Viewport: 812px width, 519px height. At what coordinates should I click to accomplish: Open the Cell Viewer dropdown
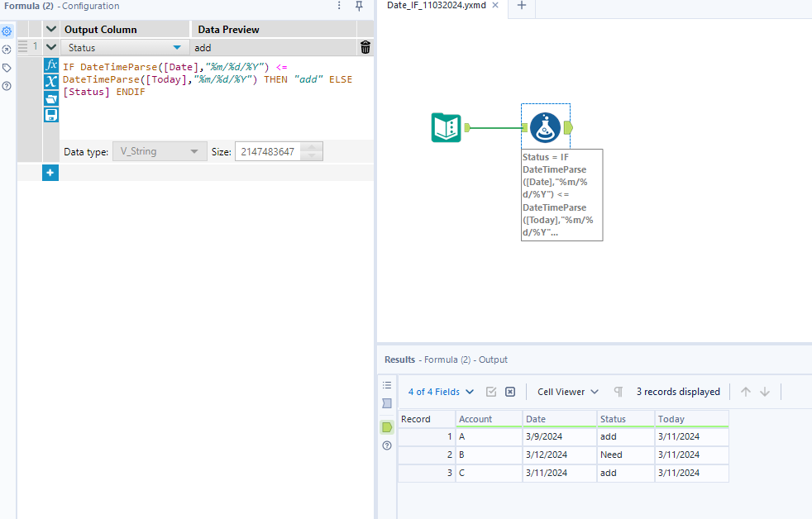click(567, 392)
